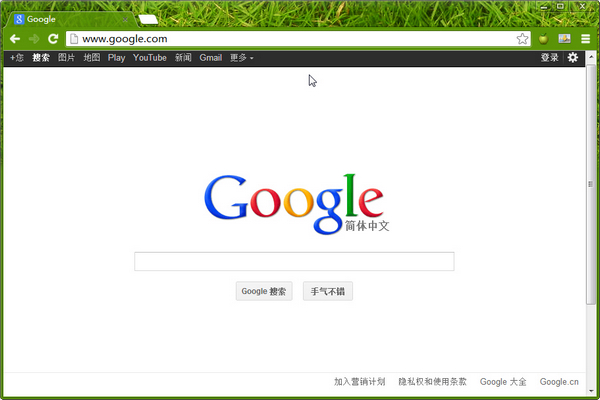Open 地图 in the Google navigation bar
Image resolution: width=600 pixels, height=400 pixels.
pyautogui.click(x=92, y=58)
